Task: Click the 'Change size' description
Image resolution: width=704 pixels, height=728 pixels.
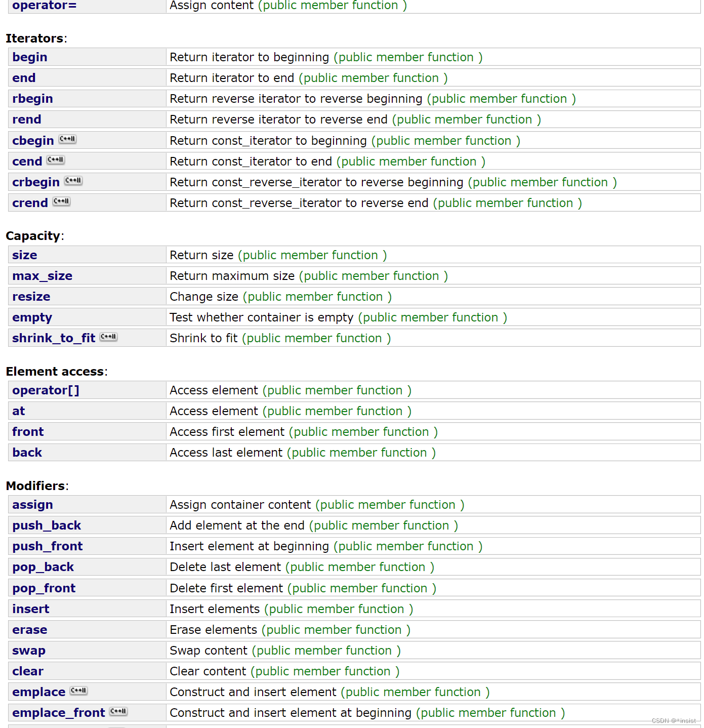Action: pyautogui.click(x=204, y=297)
